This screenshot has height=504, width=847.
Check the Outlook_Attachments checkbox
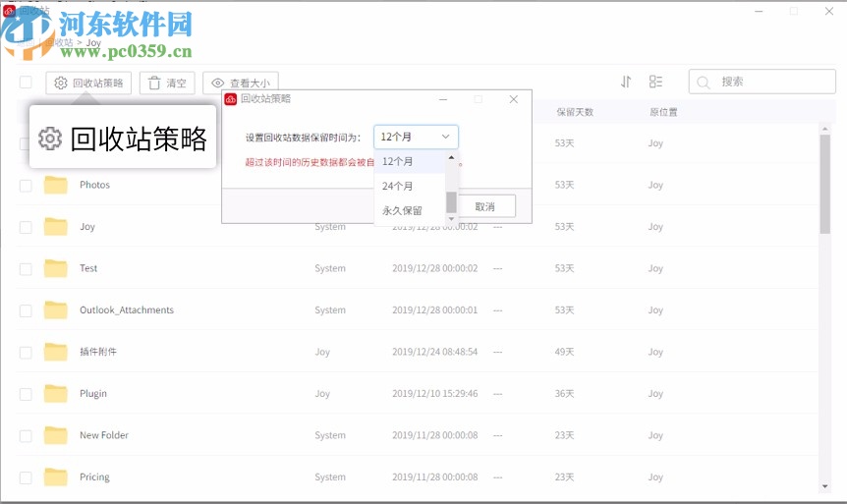(x=26, y=310)
